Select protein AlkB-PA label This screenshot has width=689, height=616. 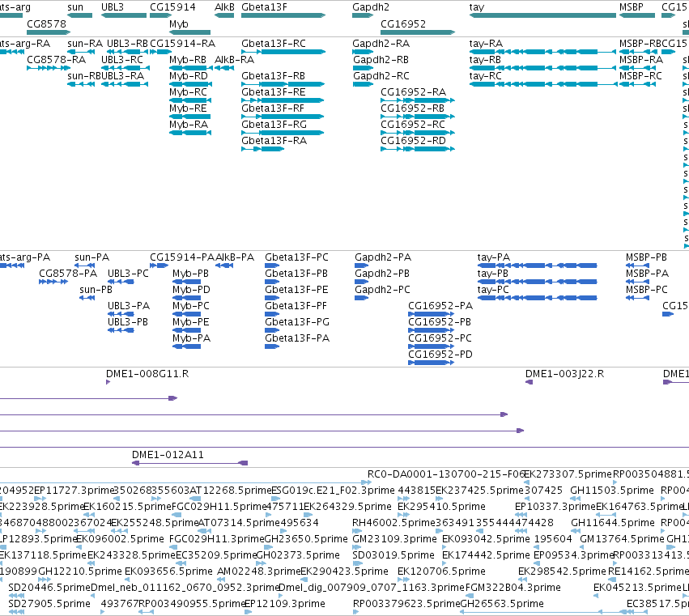[x=235, y=257]
